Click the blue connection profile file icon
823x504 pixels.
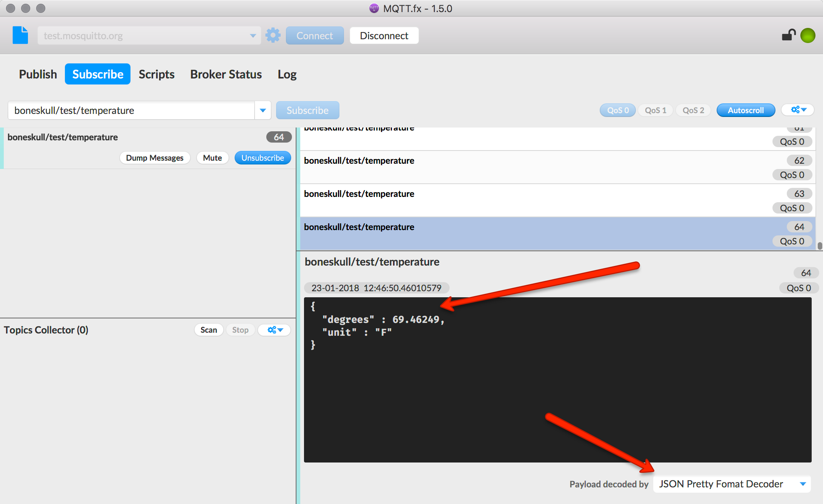point(20,35)
